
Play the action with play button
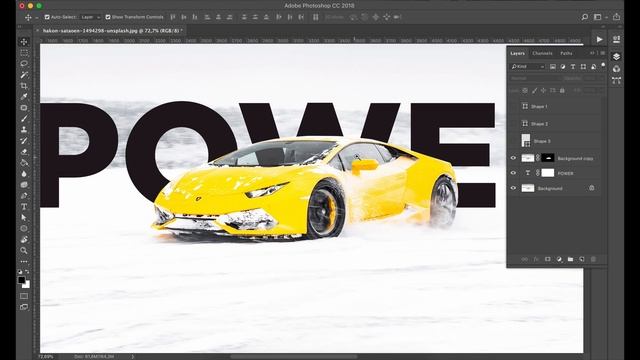point(599,40)
